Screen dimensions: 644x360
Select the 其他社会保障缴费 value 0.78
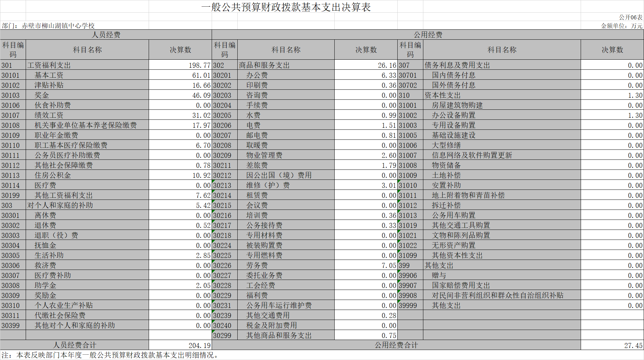point(180,165)
